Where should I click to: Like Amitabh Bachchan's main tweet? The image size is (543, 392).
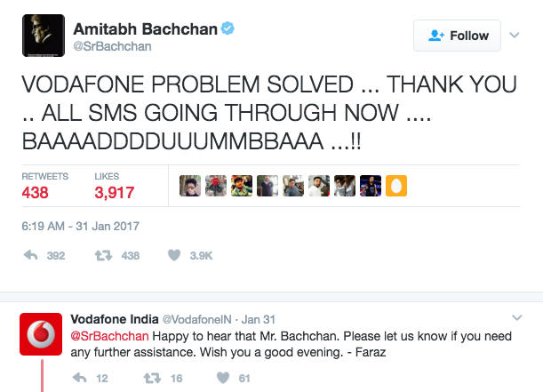tap(174, 256)
